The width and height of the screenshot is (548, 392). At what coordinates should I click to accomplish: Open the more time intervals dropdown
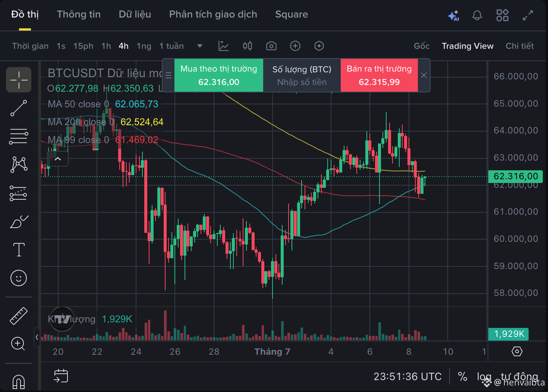point(200,46)
